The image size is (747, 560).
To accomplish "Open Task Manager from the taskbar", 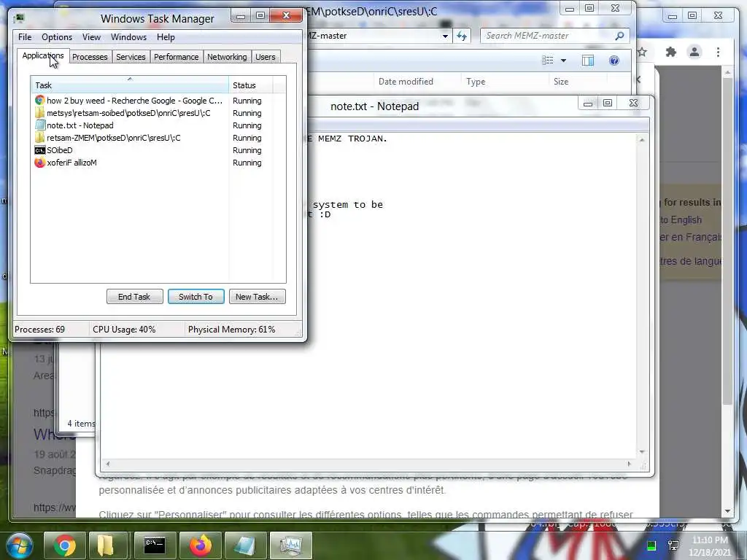I will tap(290, 545).
